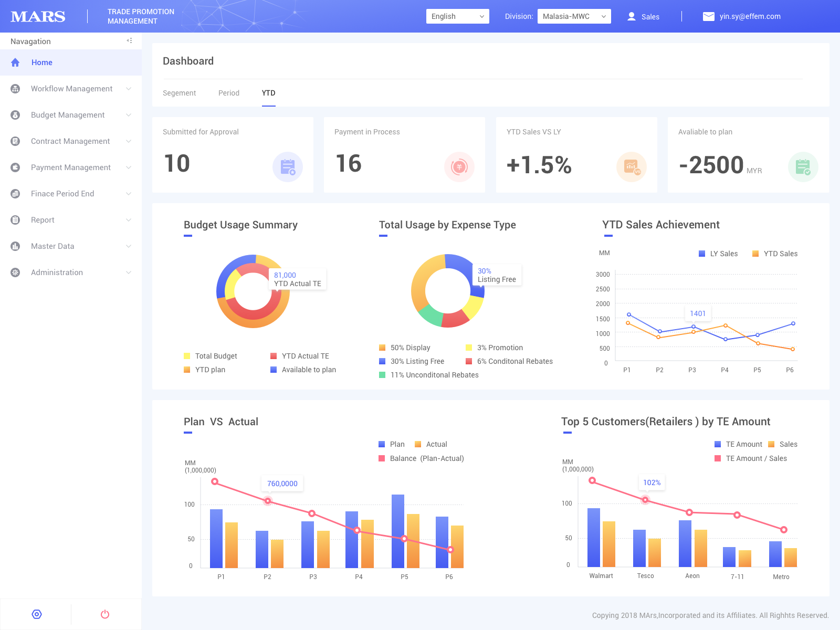Click the Master Data chart icon

(15, 246)
